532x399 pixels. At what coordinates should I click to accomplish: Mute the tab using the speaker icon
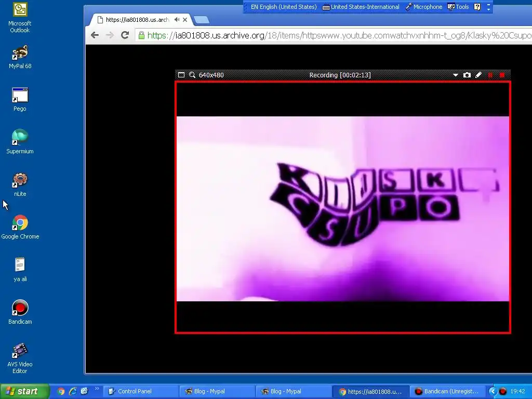click(x=177, y=20)
